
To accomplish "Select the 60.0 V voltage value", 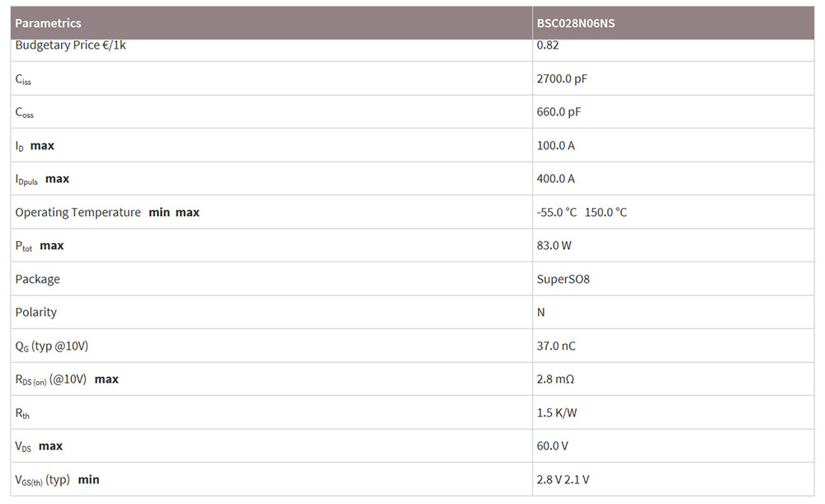I will [553, 446].
